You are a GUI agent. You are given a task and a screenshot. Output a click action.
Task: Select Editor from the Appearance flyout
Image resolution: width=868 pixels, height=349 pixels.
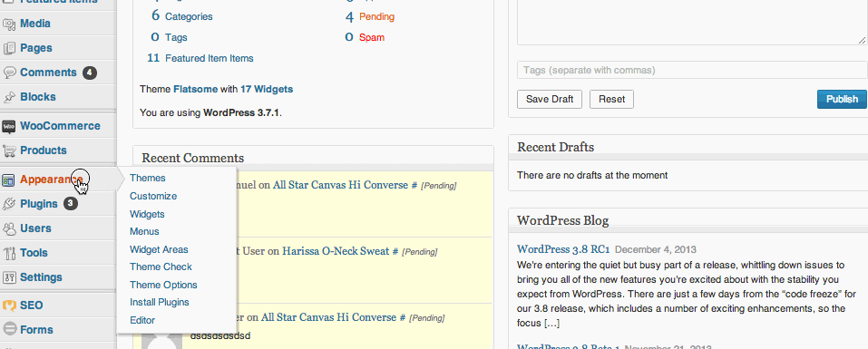[142, 320]
